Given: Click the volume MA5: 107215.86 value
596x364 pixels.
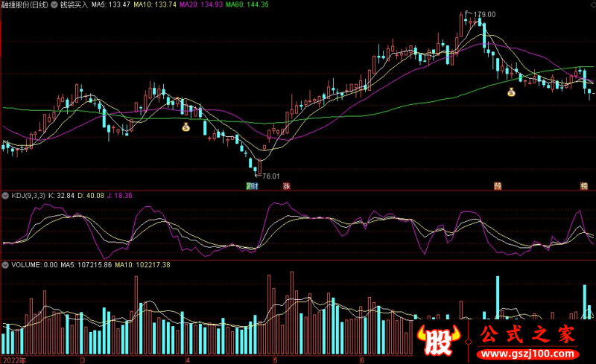Looking at the screenshot, I should pyautogui.click(x=86, y=265).
